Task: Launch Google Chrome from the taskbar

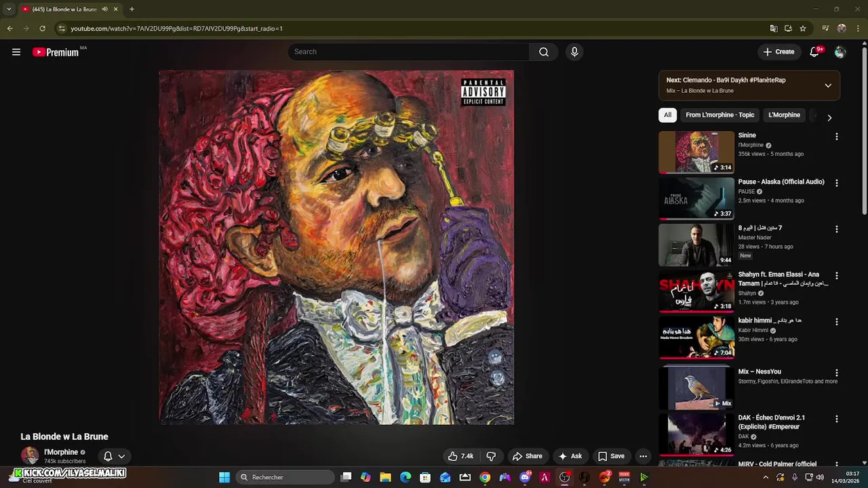Action: [485, 477]
